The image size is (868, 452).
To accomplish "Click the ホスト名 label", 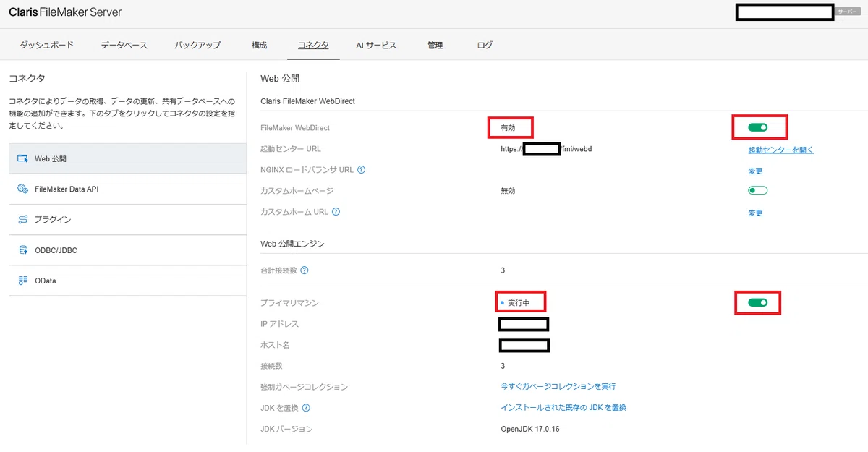I will coord(275,345).
